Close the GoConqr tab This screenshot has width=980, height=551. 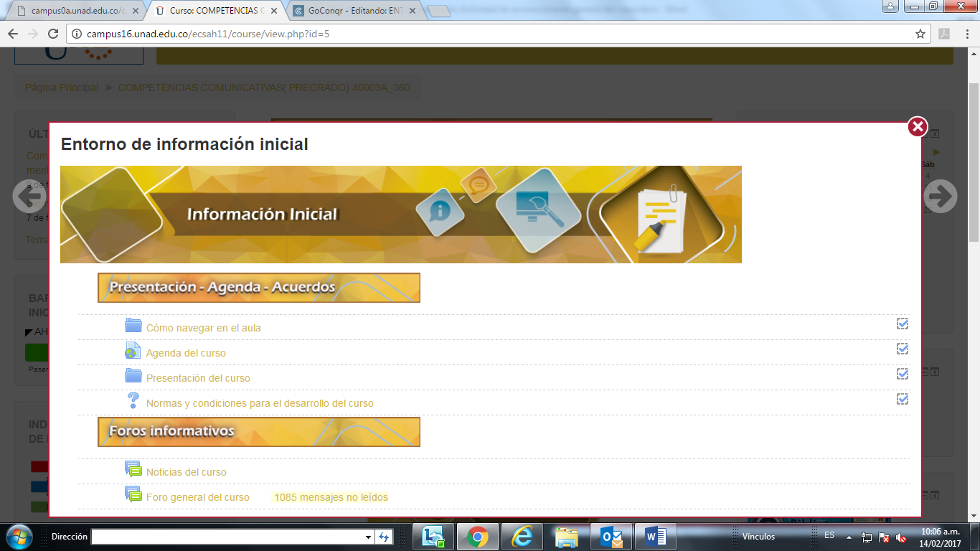(x=413, y=11)
